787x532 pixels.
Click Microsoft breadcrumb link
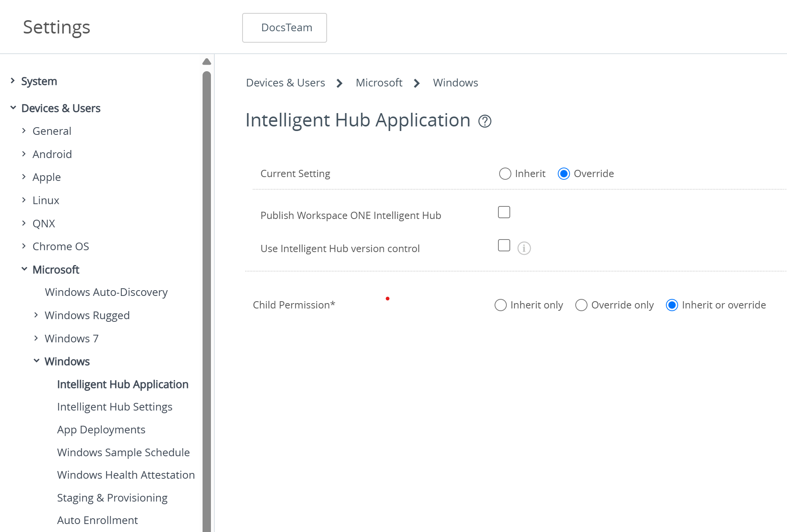click(379, 83)
